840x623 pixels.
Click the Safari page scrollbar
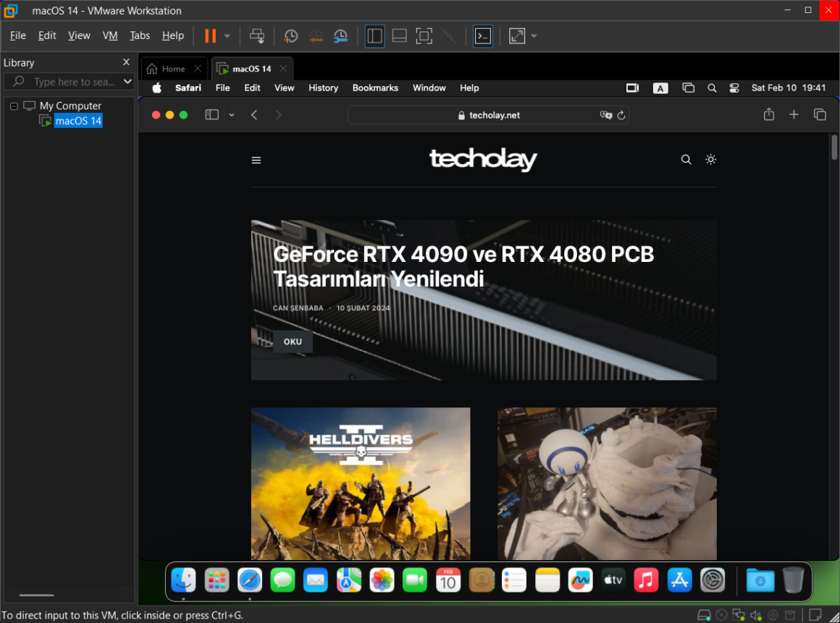click(x=834, y=147)
